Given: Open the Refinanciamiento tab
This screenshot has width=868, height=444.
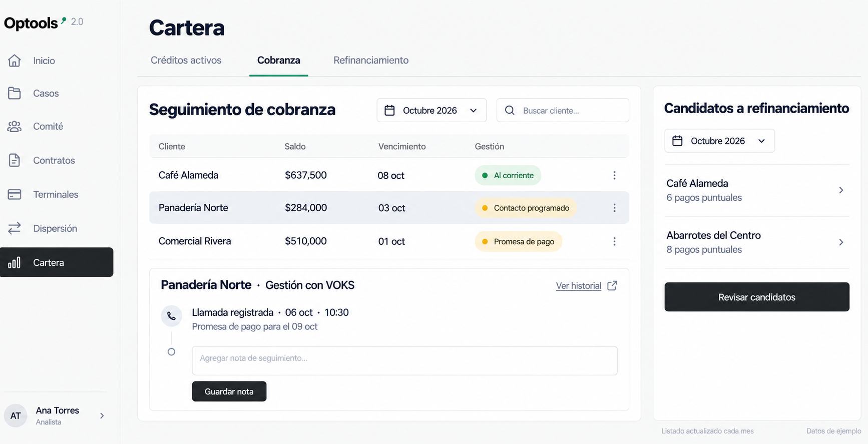Looking at the screenshot, I should click(371, 60).
